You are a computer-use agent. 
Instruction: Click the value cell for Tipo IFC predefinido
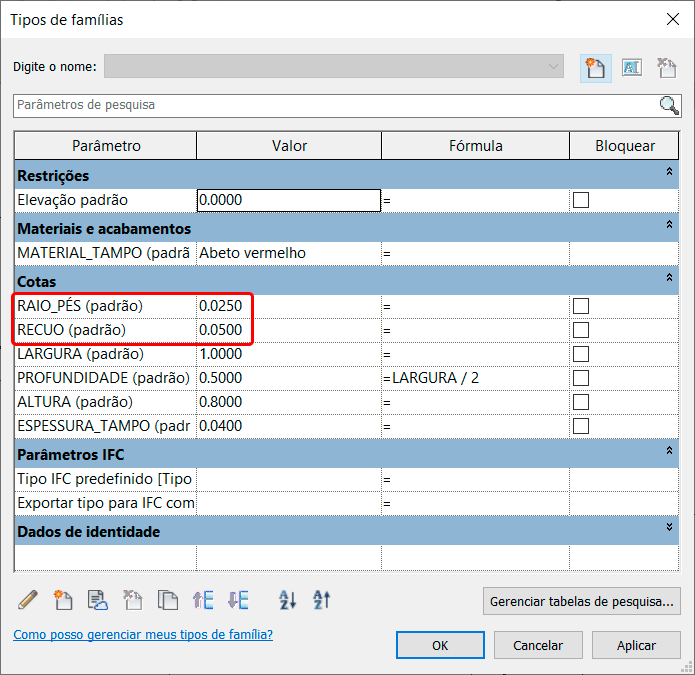(x=289, y=479)
